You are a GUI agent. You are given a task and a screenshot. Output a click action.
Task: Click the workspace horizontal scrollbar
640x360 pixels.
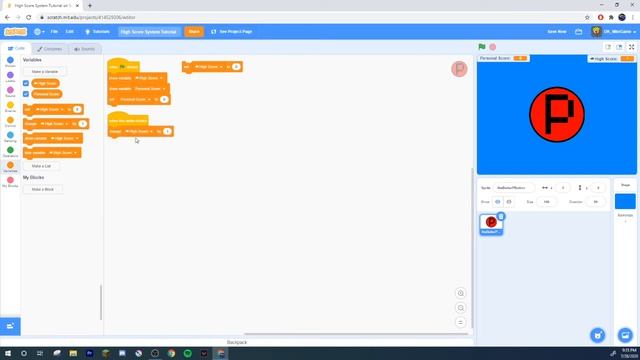(356, 334)
